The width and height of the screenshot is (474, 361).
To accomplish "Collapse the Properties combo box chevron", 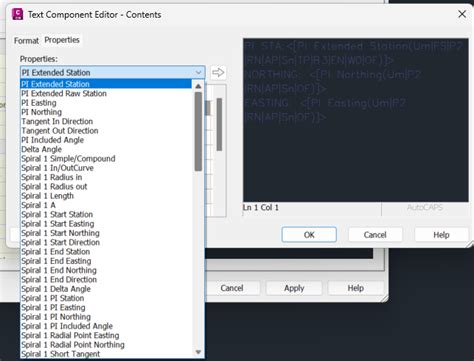I will (199, 72).
